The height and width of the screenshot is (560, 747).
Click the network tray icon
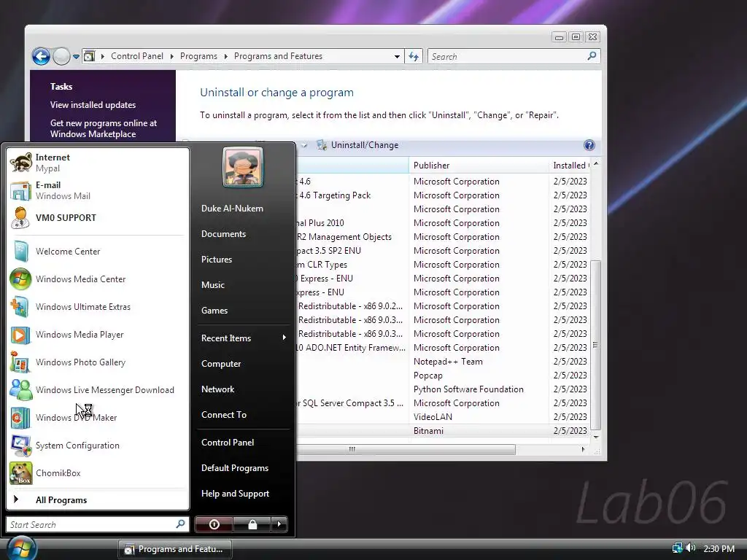pos(677,548)
